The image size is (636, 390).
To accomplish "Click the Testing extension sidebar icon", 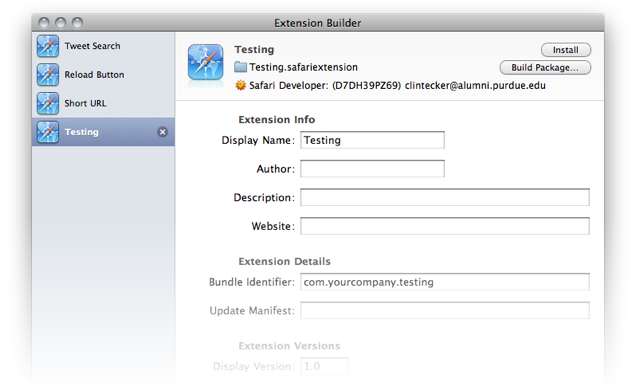I will tap(47, 132).
